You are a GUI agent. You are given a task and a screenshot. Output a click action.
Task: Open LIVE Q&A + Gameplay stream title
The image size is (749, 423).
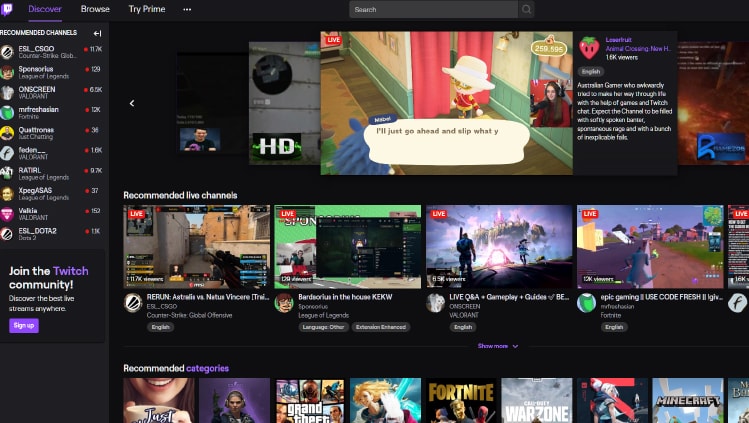(509, 297)
